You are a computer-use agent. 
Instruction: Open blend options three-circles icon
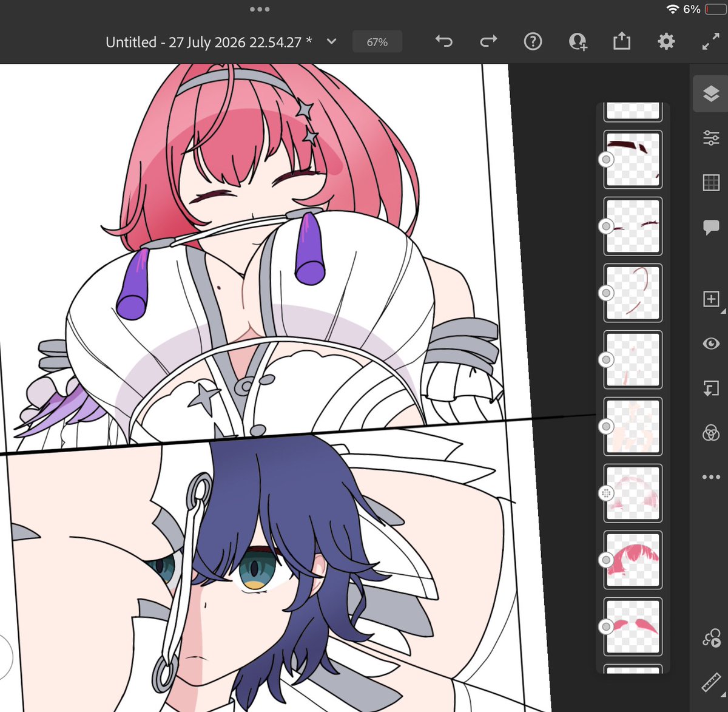point(711,433)
